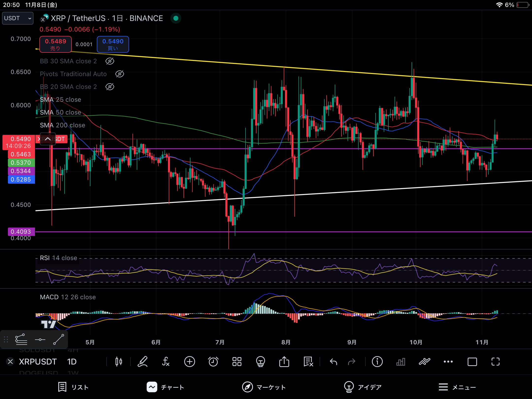Tap the 8月 time axis label

[x=286, y=342]
